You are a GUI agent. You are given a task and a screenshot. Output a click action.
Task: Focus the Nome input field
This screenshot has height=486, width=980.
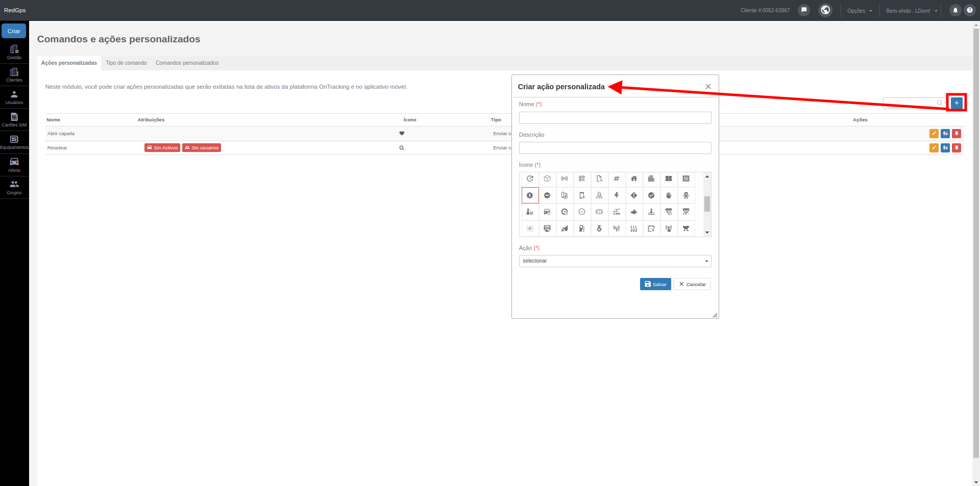click(615, 118)
